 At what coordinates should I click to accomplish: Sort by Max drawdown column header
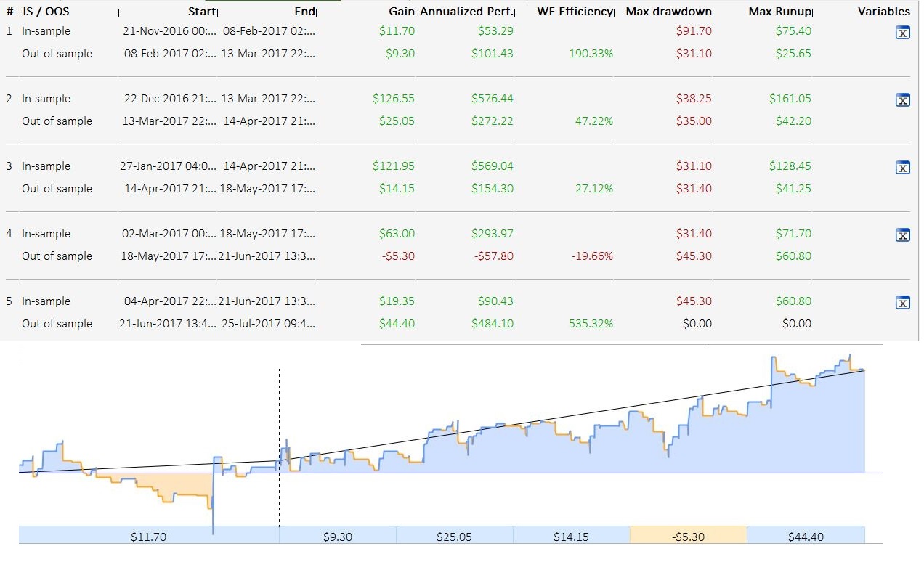coord(668,12)
